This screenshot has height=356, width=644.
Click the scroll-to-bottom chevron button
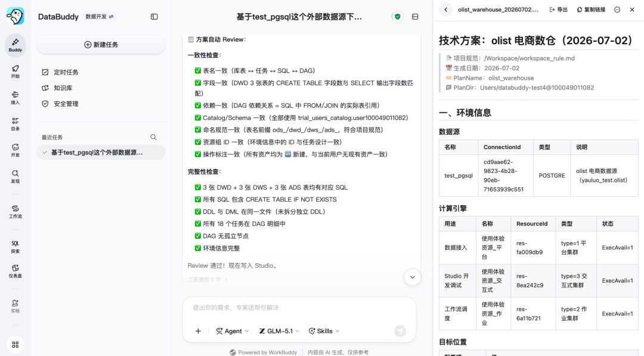pyautogui.click(x=412, y=277)
